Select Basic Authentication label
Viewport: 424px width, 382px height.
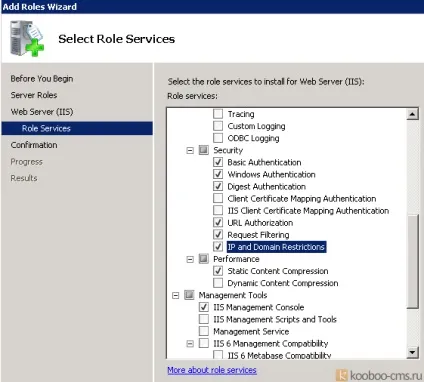[x=264, y=162]
